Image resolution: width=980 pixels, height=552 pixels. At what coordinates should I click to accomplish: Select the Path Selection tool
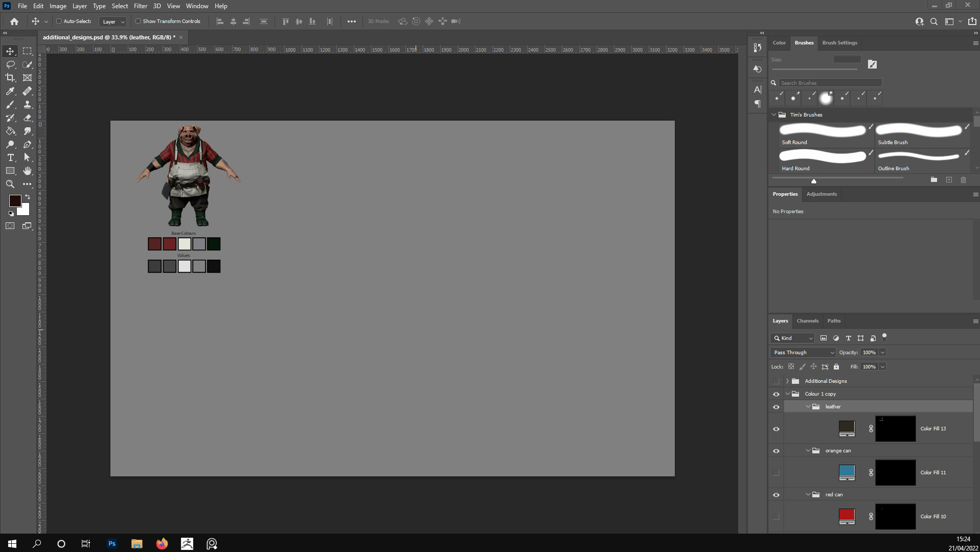pos(28,157)
